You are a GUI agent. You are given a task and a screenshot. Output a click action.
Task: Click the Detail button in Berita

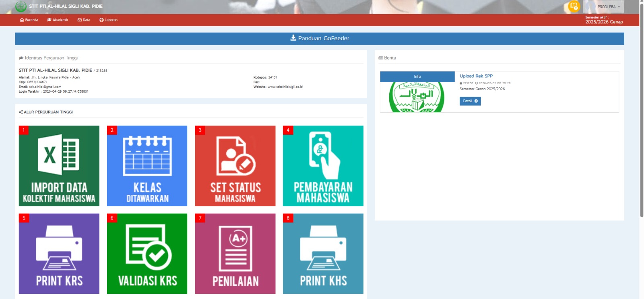click(x=470, y=101)
